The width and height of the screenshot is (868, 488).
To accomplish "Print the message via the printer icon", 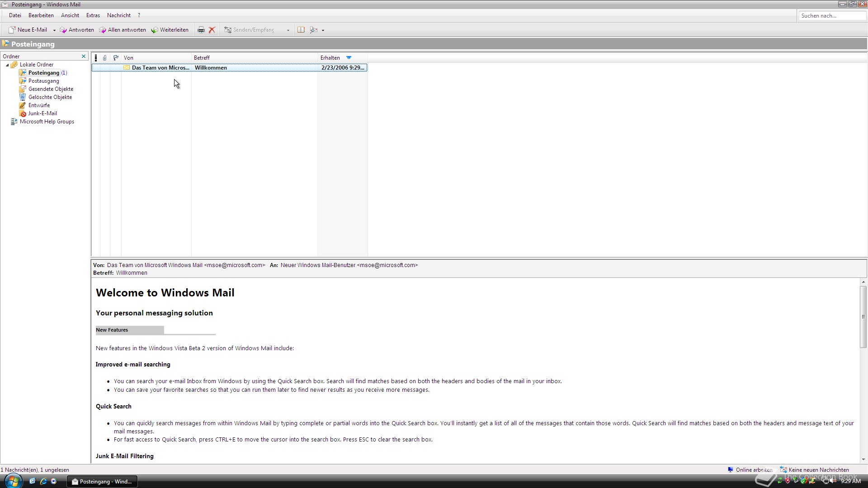I will [201, 30].
